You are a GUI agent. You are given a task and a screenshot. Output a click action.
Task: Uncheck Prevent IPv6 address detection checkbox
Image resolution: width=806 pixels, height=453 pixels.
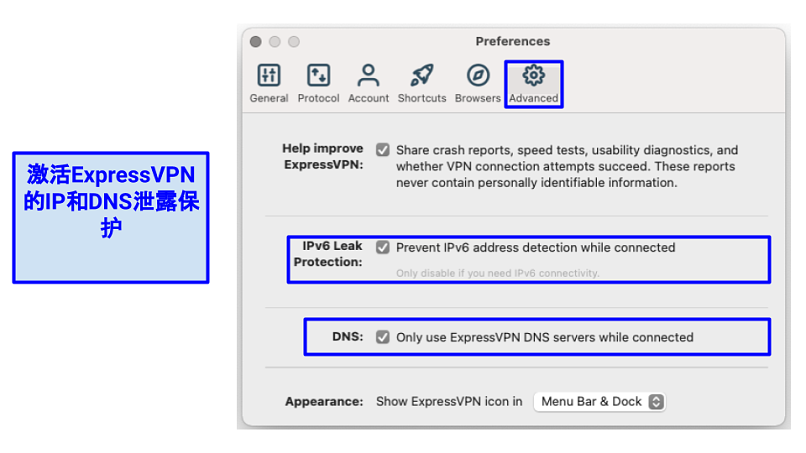pos(382,247)
